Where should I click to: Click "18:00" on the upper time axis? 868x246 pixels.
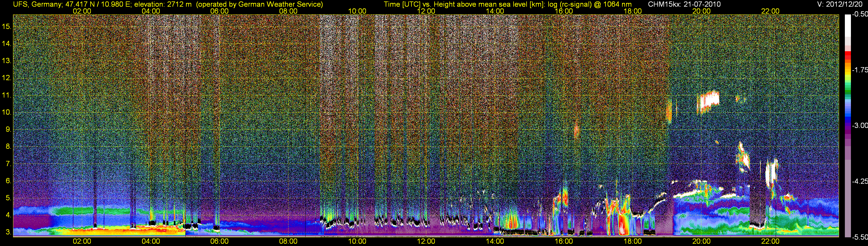[x=633, y=11]
